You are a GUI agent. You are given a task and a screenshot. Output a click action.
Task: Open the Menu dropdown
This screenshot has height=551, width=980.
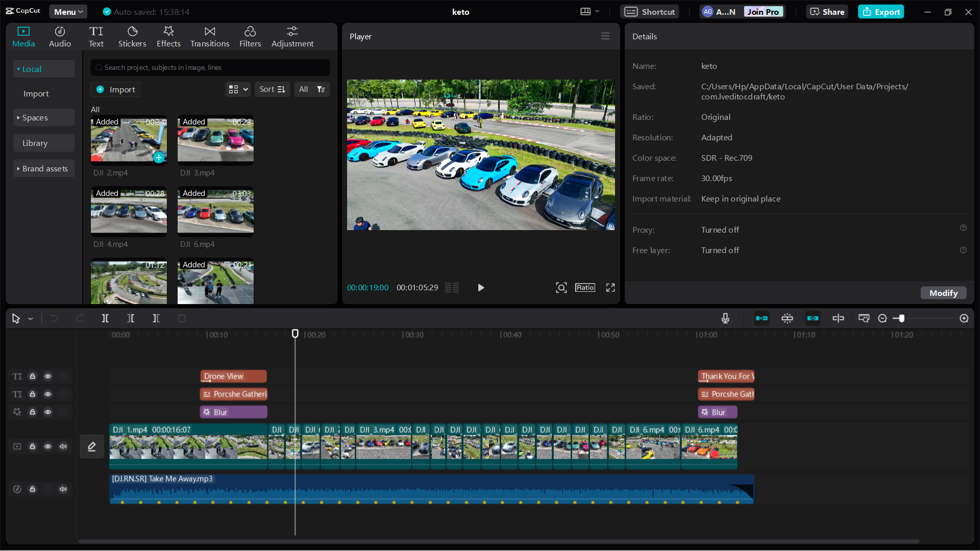click(68, 12)
